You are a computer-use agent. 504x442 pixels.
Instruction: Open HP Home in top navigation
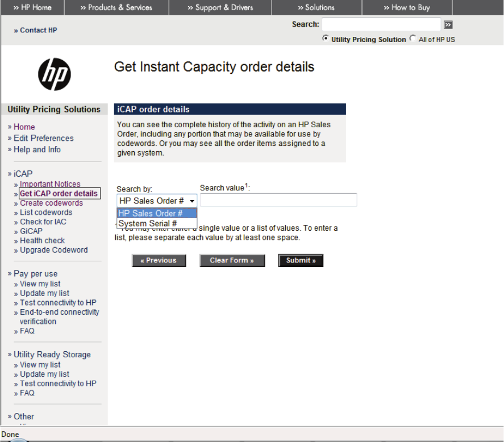(x=32, y=7)
